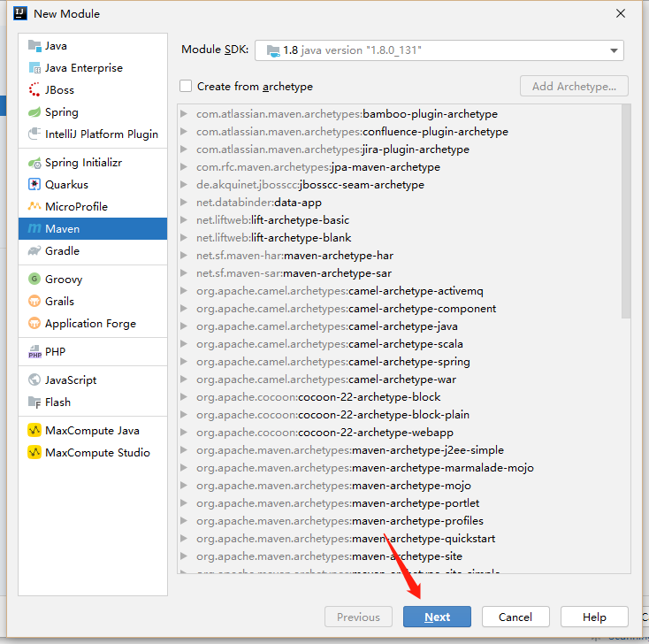Click the Groovy green icon

click(34, 279)
